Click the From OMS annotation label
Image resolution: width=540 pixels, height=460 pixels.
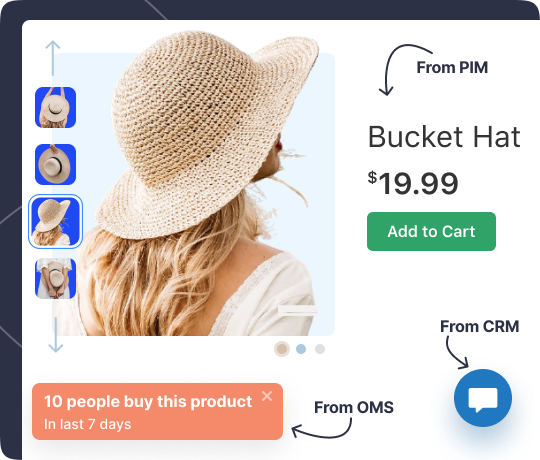(354, 408)
